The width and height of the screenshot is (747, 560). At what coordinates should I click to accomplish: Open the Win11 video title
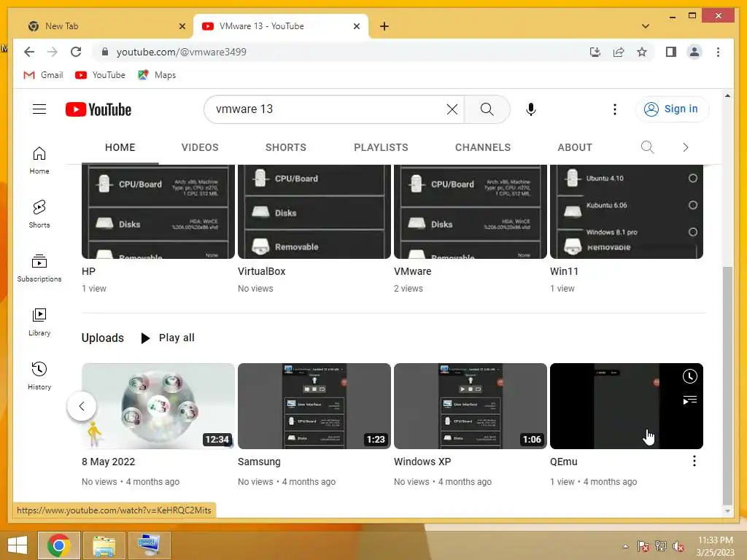564,271
